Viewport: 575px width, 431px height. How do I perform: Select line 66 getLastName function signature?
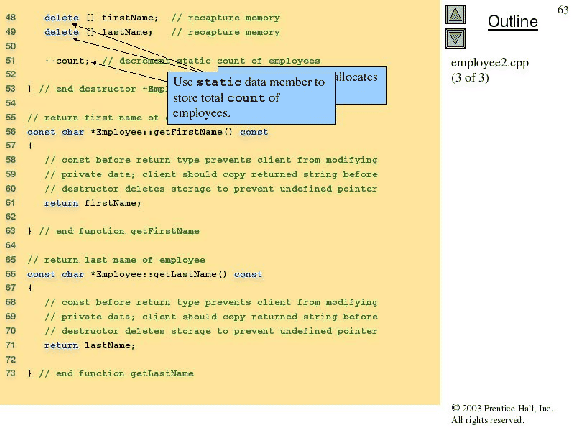[144, 274]
